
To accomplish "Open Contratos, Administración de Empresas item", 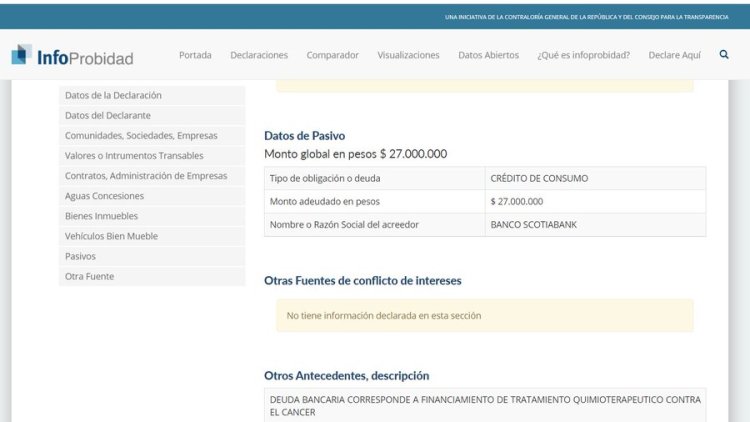I will 152,176.
